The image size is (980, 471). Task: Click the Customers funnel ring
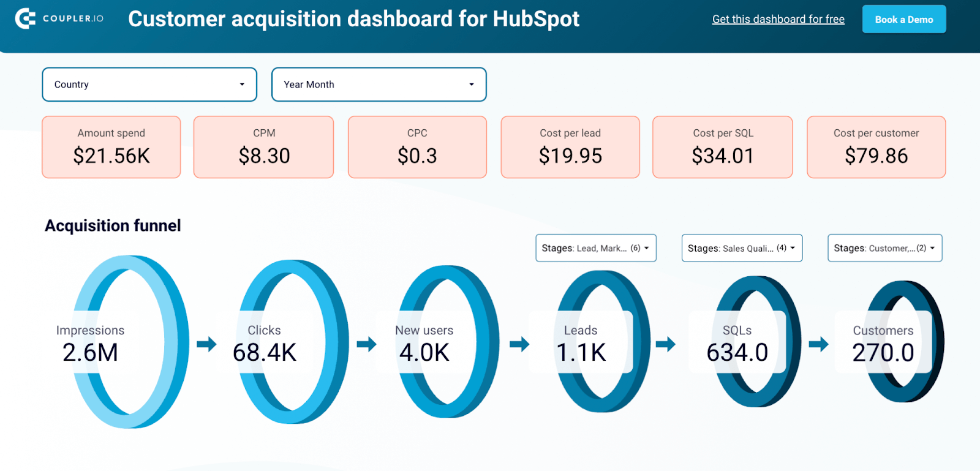tap(903, 342)
